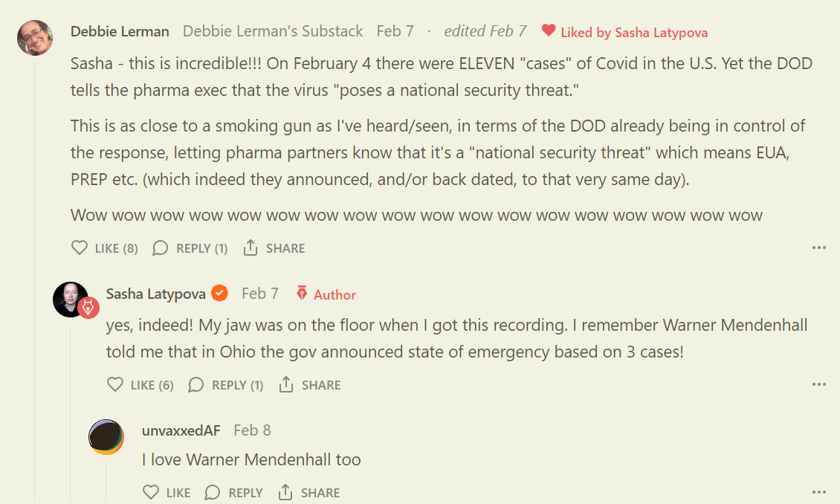Image resolution: width=840 pixels, height=504 pixels.
Task: Like unvaxxedAF's comment with heart icon
Action: click(151, 492)
